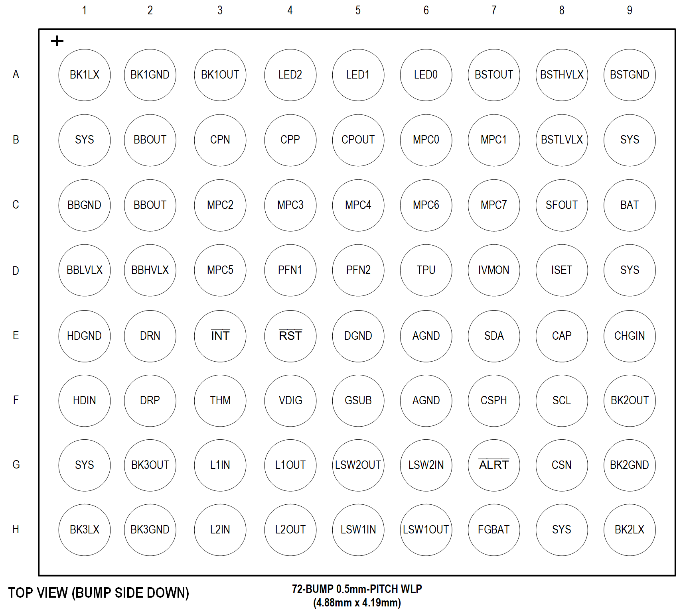
Task: Select the LSW2OUT bump
Action: click(x=358, y=465)
